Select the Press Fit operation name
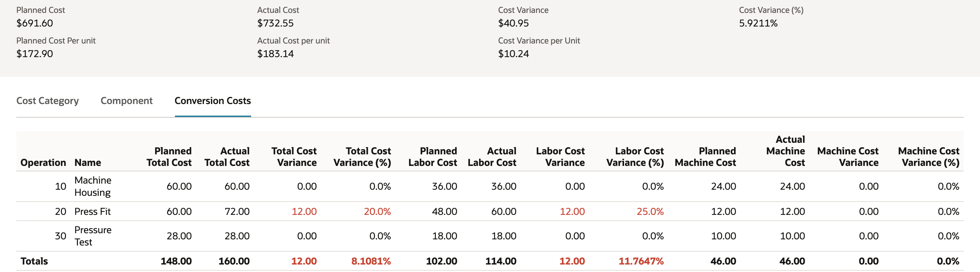980x272 pixels. (x=93, y=211)
